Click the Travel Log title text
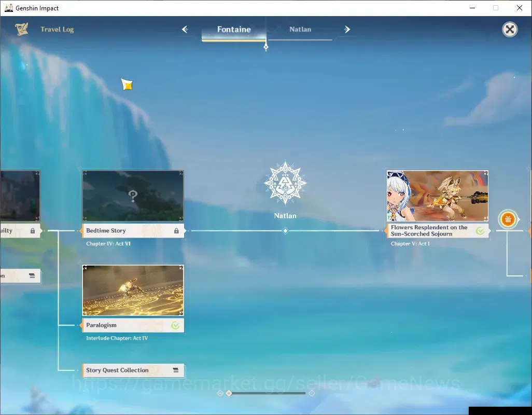This screenshot has height=415, width=532. [x=57, y=30]
